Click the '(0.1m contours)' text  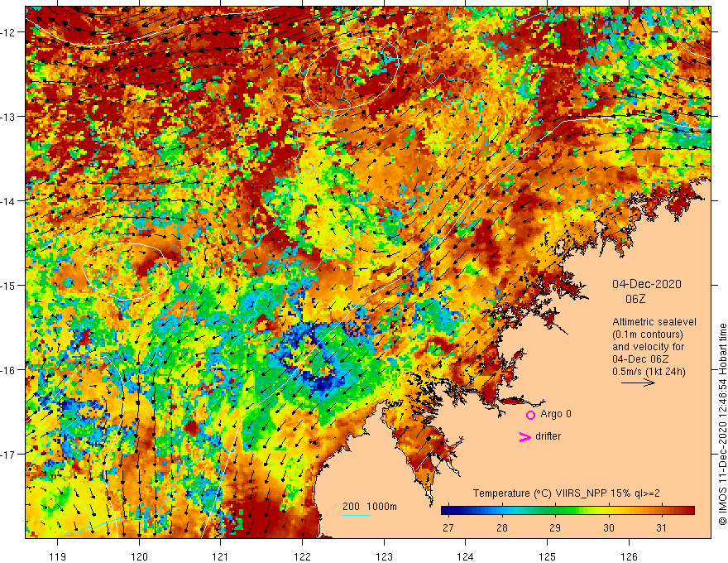pos(648,334)
